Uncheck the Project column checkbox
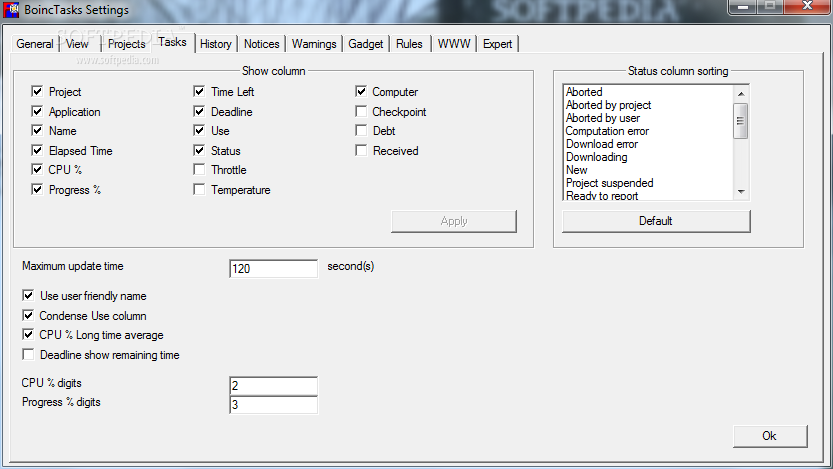The image size is (833, 469). tap(37, 91)
